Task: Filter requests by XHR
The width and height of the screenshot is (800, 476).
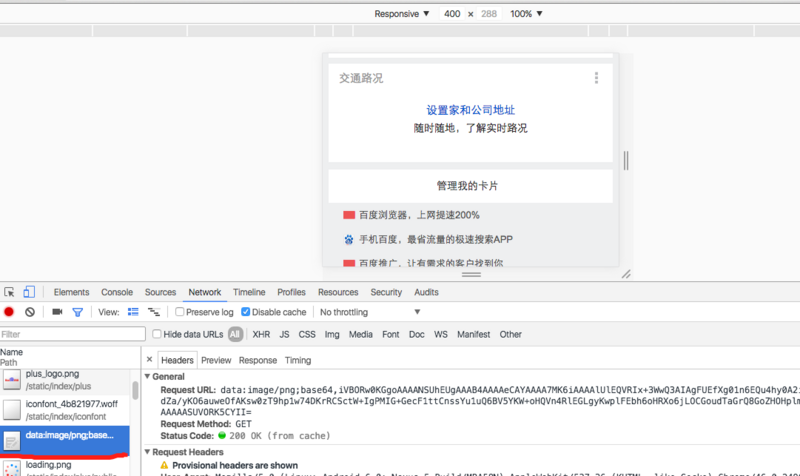Action: click(x=261, y=334)
